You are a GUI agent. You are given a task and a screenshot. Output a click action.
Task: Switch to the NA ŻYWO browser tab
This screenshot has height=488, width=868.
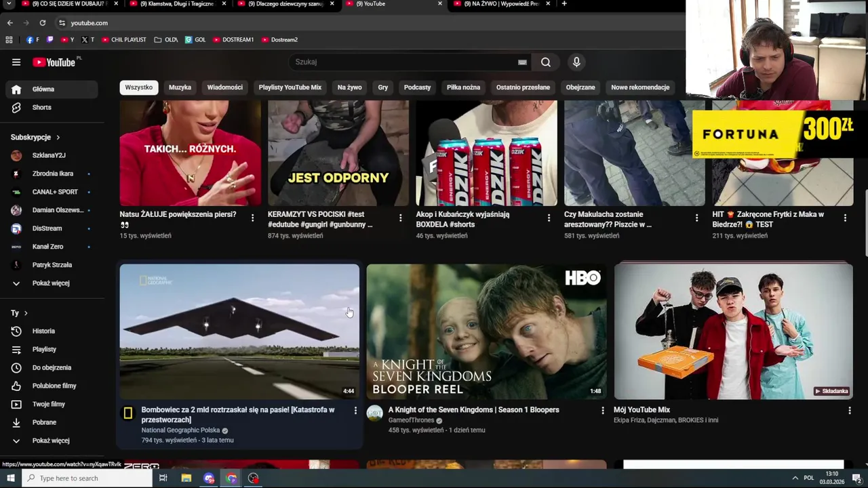(x=502, y=4)
